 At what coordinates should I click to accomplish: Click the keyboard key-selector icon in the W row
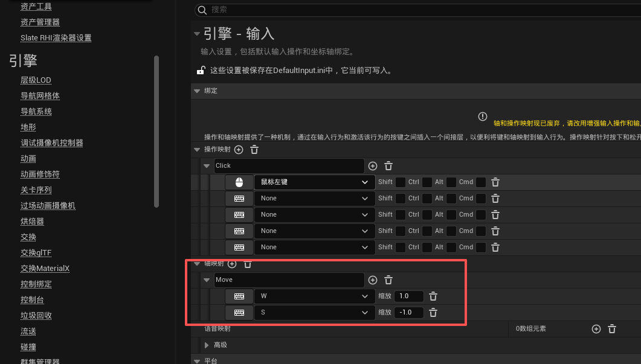point(239,296)
